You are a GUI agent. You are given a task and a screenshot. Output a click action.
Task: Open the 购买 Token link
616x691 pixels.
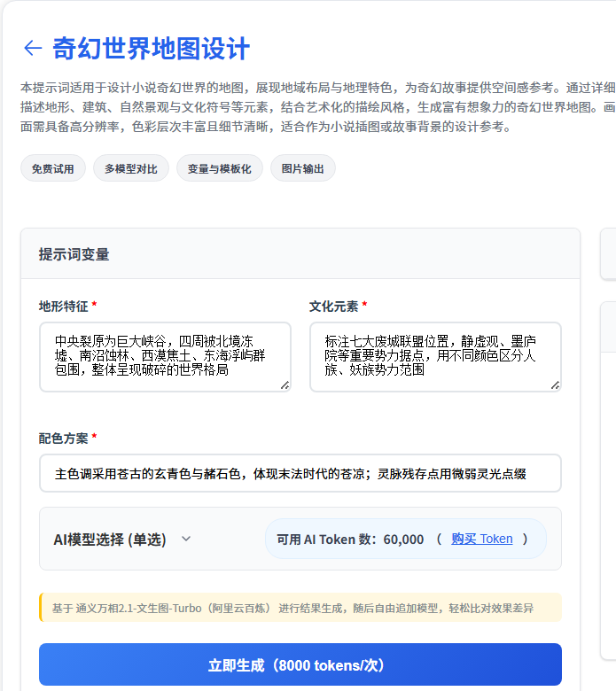pyautogui.click(x=481, y=539)
